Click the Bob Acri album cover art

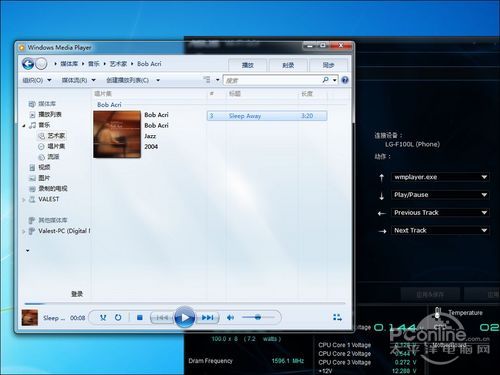click(x=117, y=134)
